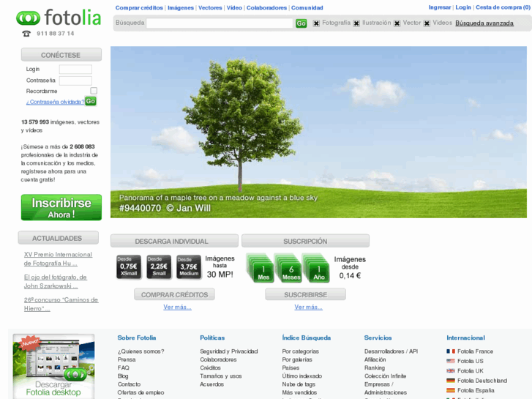The width and height of the screenshot is (532, 399).
Task: Click the German flag next to Fotolia Deutschland
Action: (x=451, y=381)
